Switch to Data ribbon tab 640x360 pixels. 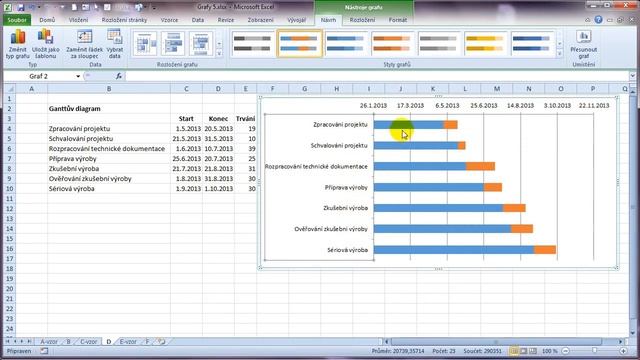198,20
